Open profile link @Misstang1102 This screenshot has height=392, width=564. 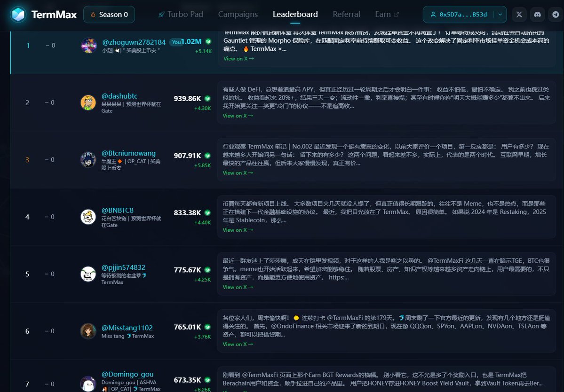pos(127,328)
